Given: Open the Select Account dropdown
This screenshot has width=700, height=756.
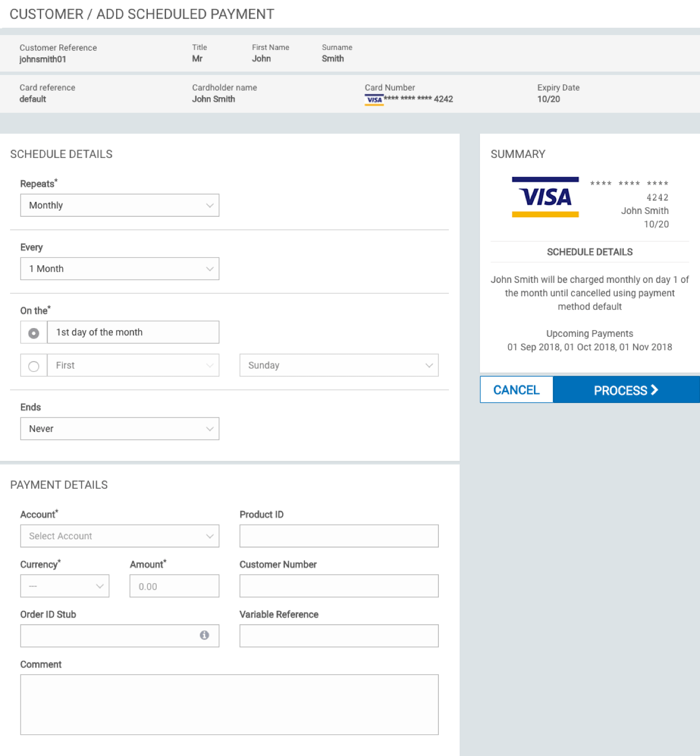Looking at the screenshot, I should click(x=120, y=536).
